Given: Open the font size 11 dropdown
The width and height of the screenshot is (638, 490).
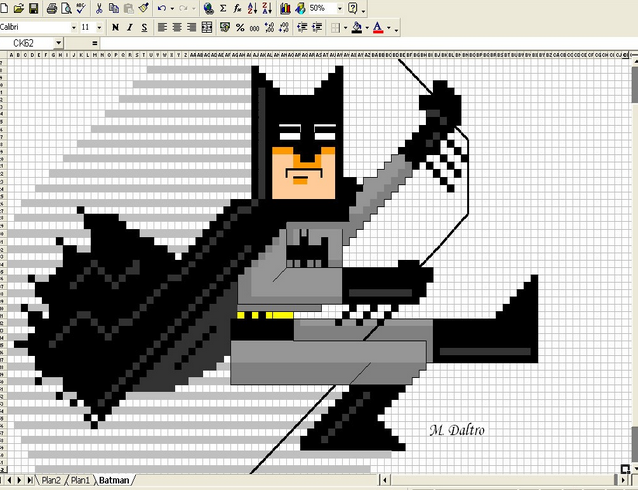Looking at the screenshot, I should 99,27.
